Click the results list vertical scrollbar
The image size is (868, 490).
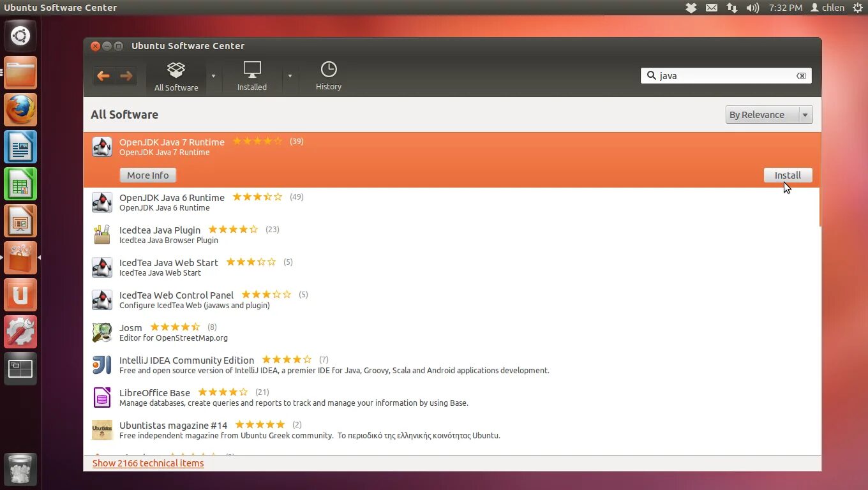click(x=820, y=179)
